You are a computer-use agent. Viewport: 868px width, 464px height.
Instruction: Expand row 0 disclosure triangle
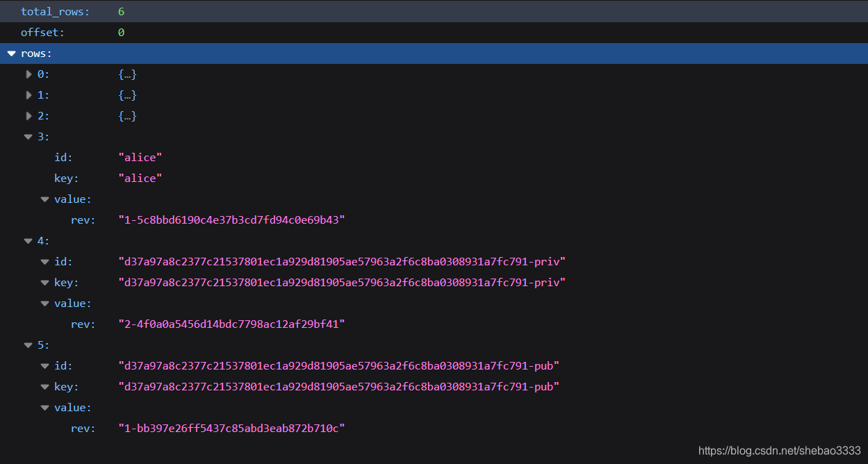pyautogui.click(x=28, y=74)
